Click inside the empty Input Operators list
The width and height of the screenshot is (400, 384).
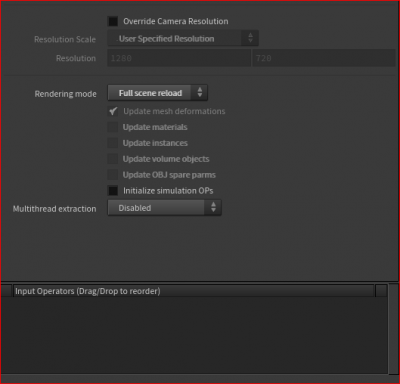point(194,335)
